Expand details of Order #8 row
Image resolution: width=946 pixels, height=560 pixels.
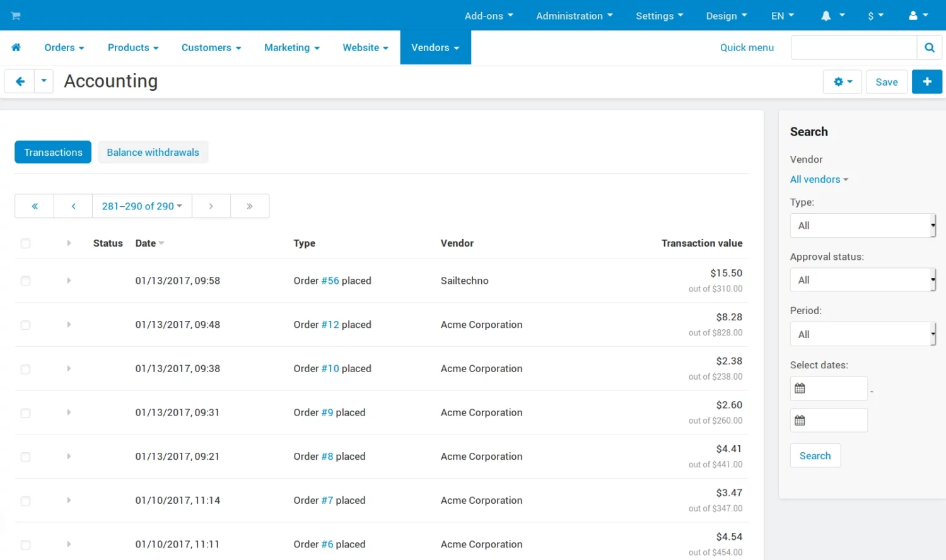click(69, 456)
